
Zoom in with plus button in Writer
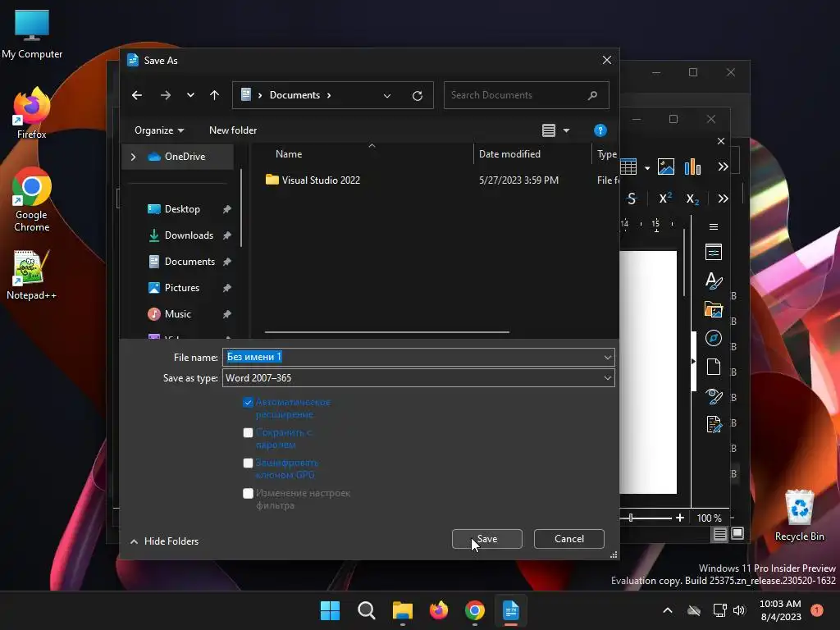[x=680, y=518]
